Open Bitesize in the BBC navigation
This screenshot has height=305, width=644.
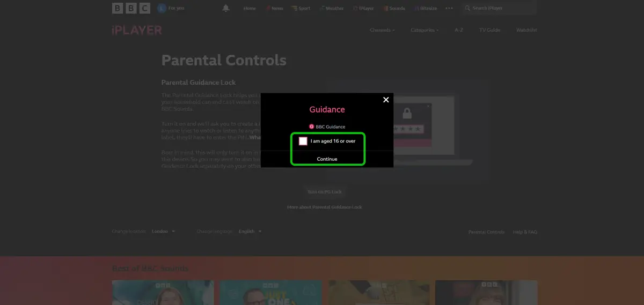click(x=425, y=9)
